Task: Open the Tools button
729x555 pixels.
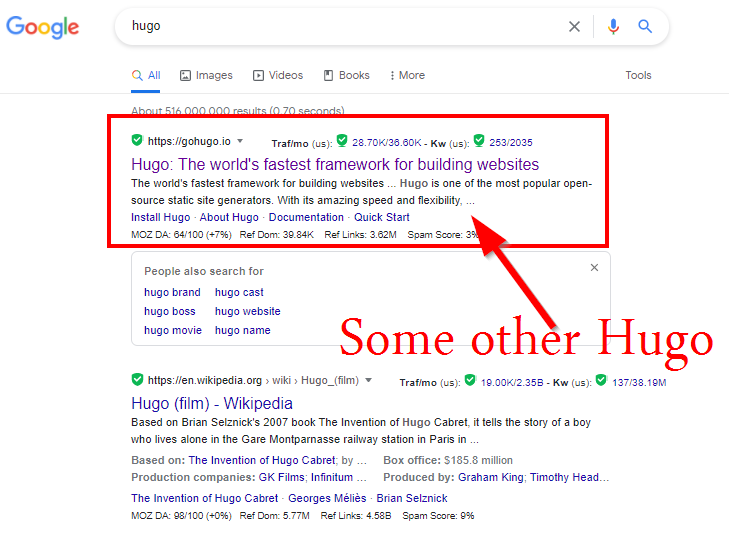Action: 638,75
